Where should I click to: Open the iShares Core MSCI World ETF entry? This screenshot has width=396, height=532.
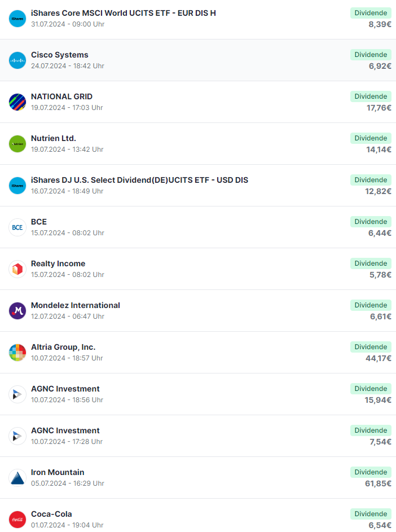(x=124, y=13)
